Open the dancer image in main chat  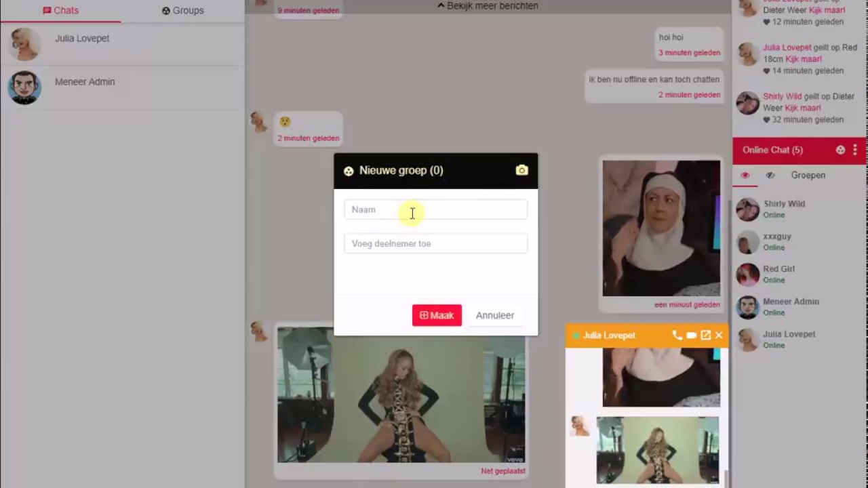pos(401,395)
